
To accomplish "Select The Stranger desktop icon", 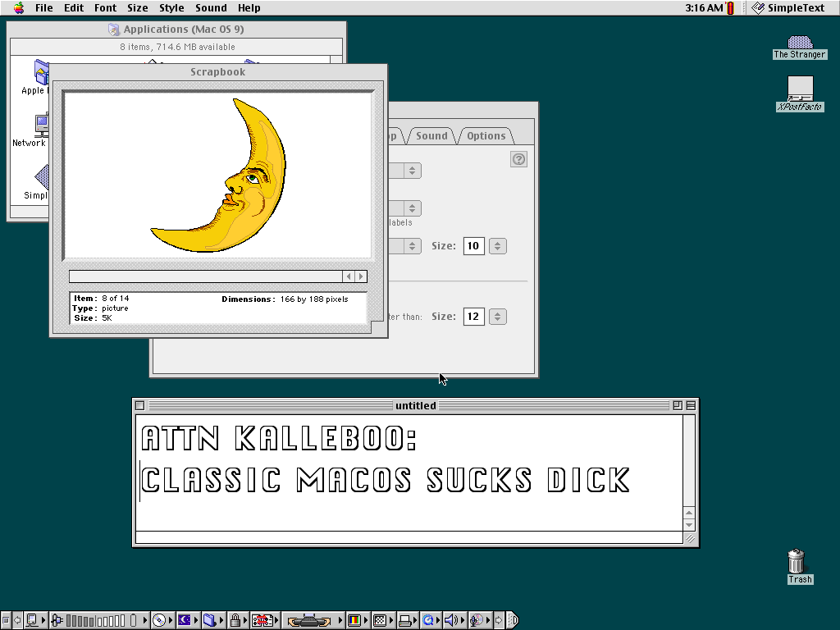I will (800, 47).
